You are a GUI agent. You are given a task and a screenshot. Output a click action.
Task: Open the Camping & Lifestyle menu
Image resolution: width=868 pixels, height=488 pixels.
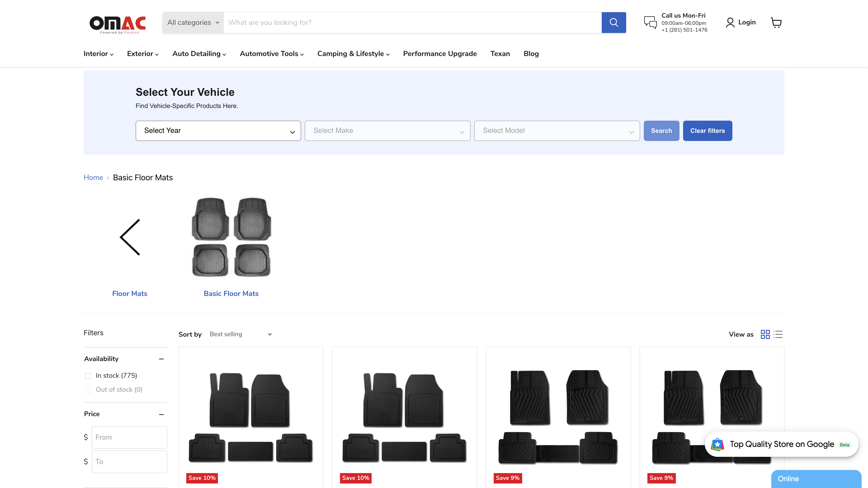coord(353,54)
